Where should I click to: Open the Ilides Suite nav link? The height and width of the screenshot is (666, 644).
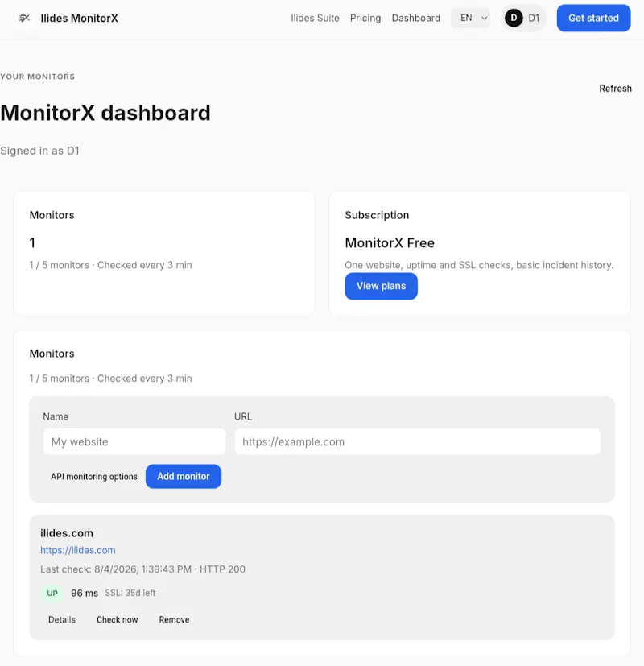click(315, 18)
